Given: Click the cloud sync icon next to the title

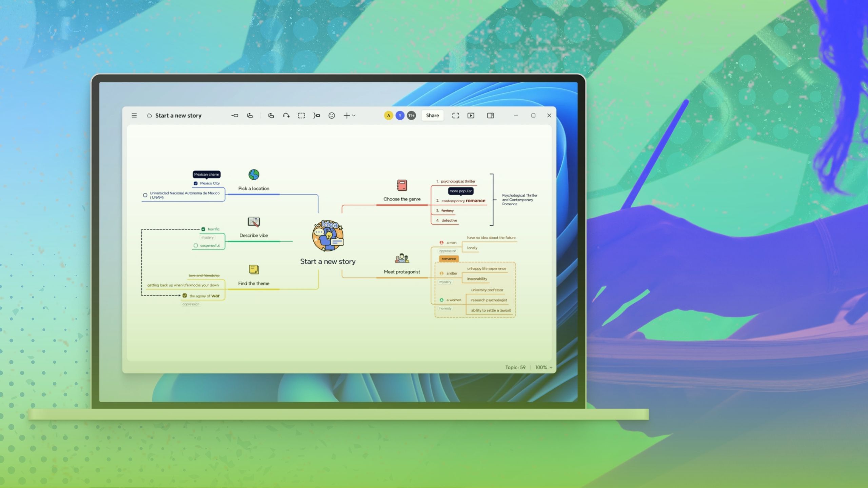Looking at the screenshot, I should click(149, 116).
